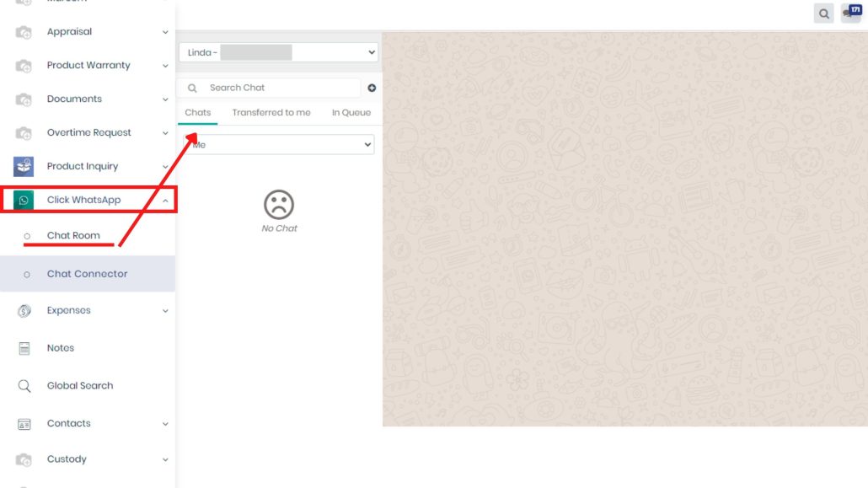Open the Appraisal menu label
Viewport: 868px width, 488px height.
point(69,31)
